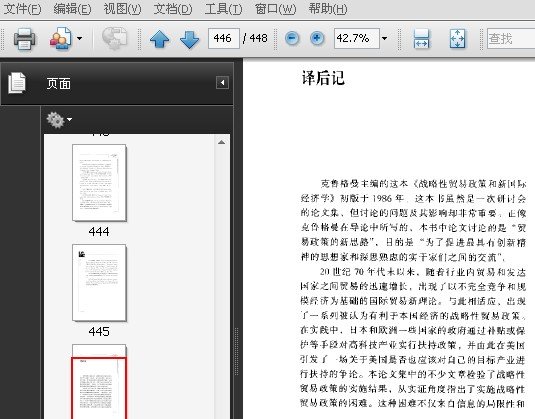Screen dimensions: 535x419
Task: Click the page number field showing 446
Action: pyautogui.click(x=224, y=38)
